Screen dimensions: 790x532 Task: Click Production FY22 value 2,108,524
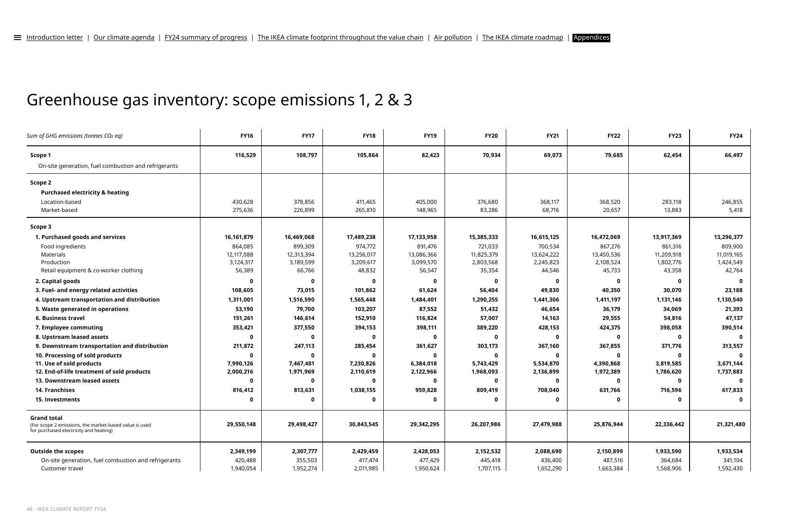coord(608,262)
